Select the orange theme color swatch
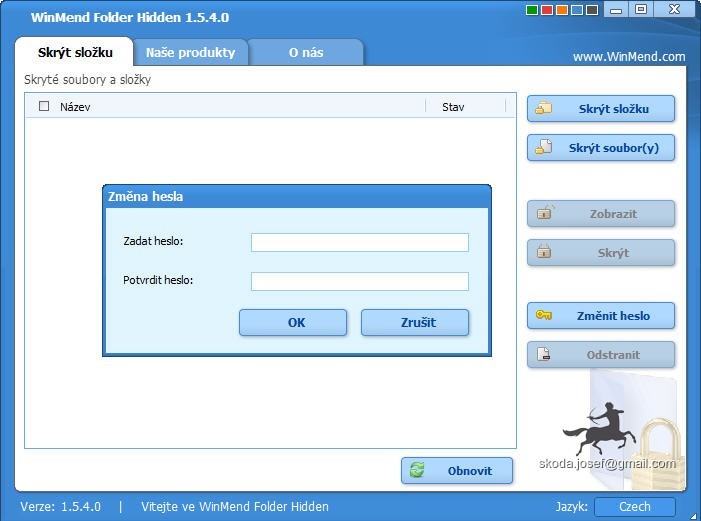 point(562,10)
